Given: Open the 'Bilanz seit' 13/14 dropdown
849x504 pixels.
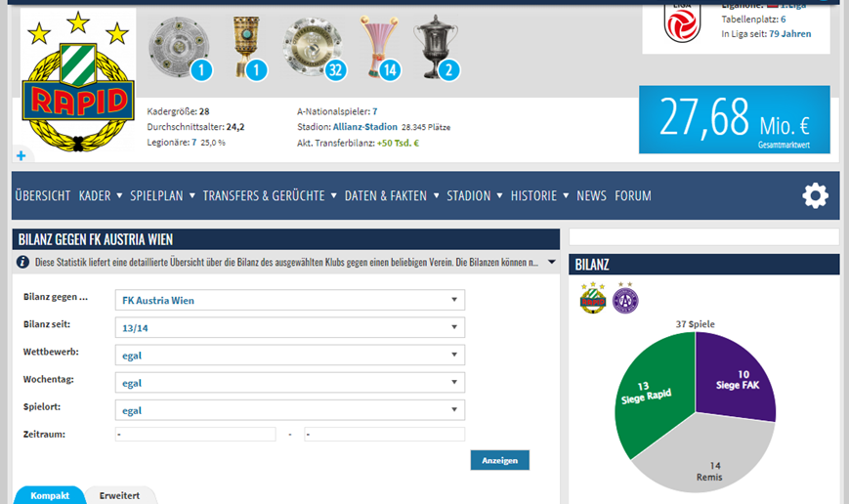Looking at the screenshot, I should (x=290, y=327).
